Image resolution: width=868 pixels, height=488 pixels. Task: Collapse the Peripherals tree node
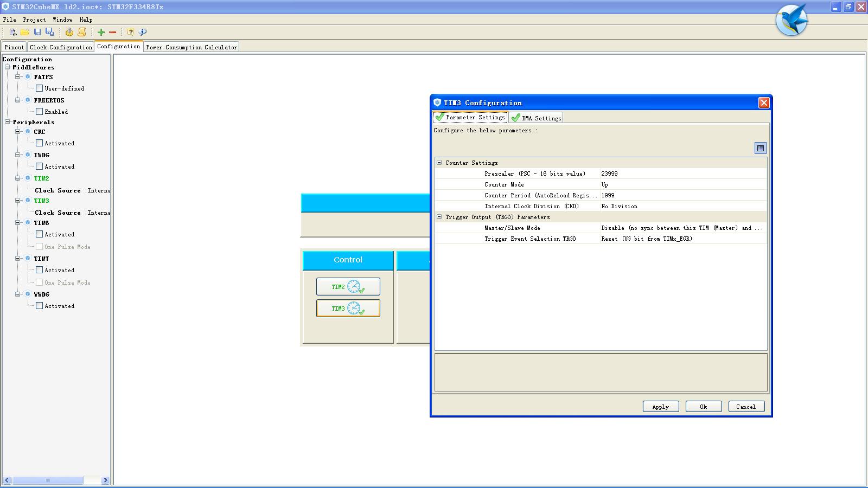tap(8, 122)
